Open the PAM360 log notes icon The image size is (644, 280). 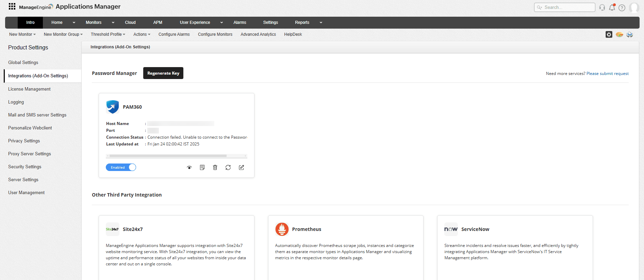[x=202, y=168]
